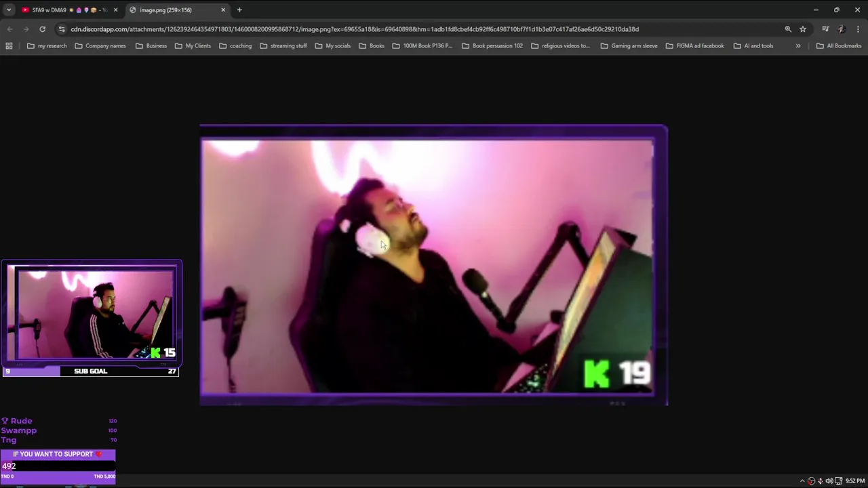
Task: Open the Gaming arm sleeve bookmark folder
Action: (x=629, y=46)
